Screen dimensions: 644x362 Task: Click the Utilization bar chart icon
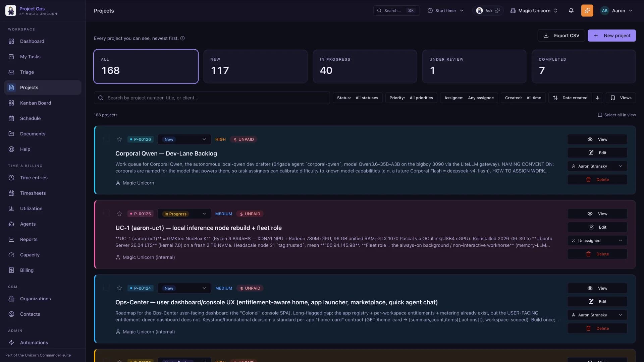coord(11,208)
